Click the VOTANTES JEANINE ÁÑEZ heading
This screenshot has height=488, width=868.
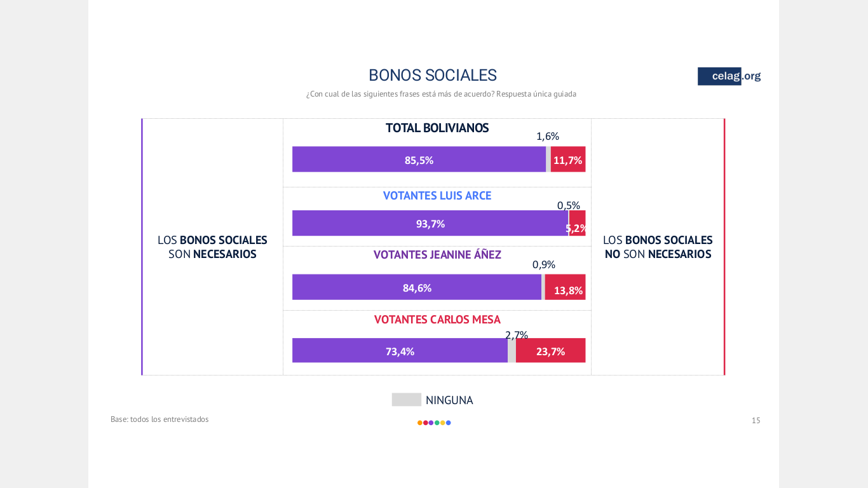click(x=437, y=254)
